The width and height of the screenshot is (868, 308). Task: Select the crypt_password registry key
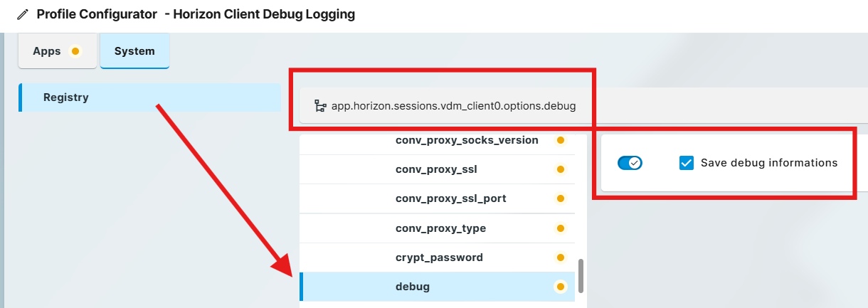[x=439, y=257]
